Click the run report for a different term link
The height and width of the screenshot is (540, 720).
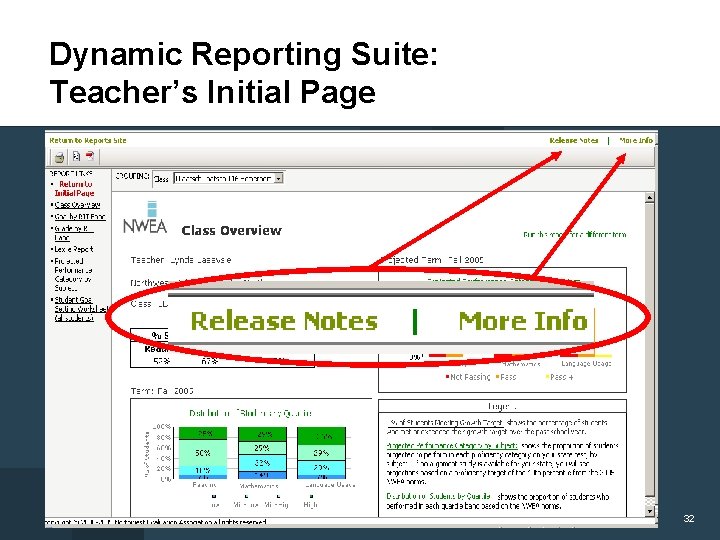click(x=575, y=234)
